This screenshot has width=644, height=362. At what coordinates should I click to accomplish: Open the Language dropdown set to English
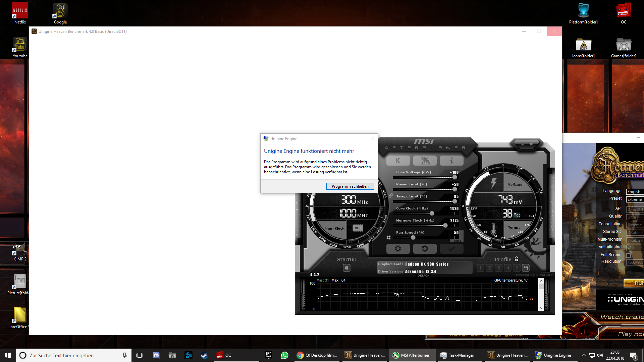click(635, 192)
